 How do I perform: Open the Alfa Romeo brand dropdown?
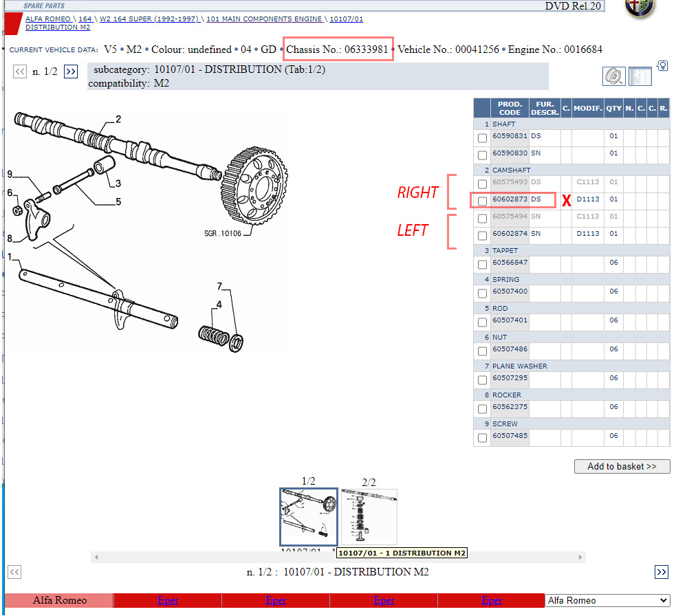point(607,600)
